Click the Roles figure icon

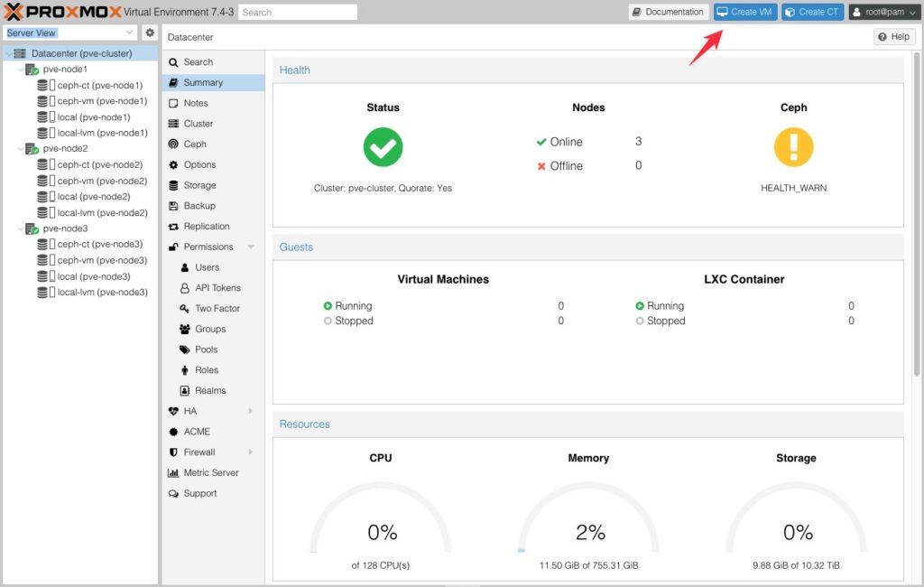pos(184,370)
